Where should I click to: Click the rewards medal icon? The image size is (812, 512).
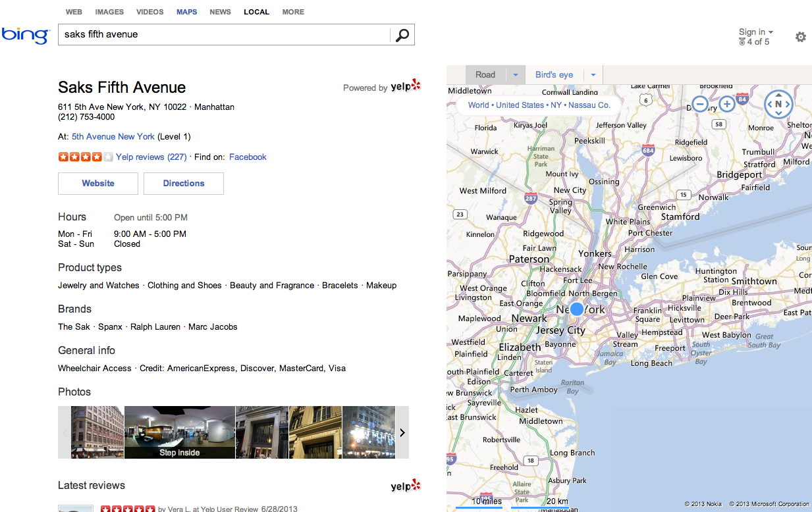pyautogui.click(x=742, y=41)
